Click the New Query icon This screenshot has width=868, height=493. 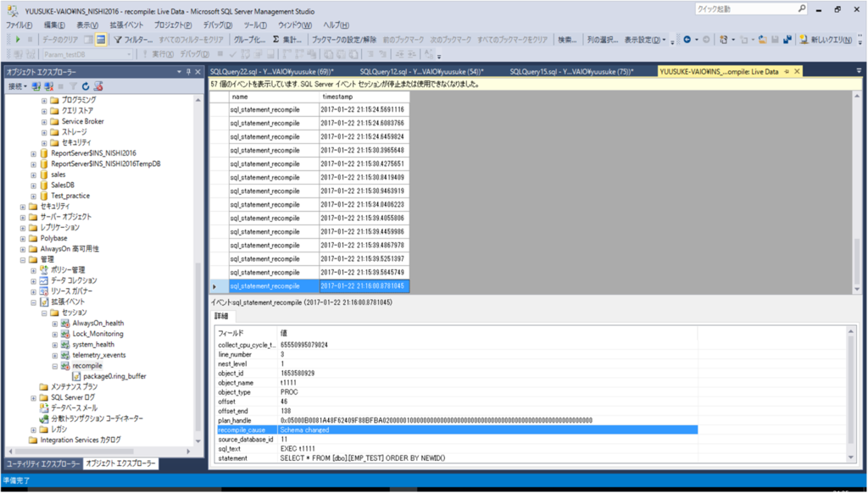pos(804,40)
